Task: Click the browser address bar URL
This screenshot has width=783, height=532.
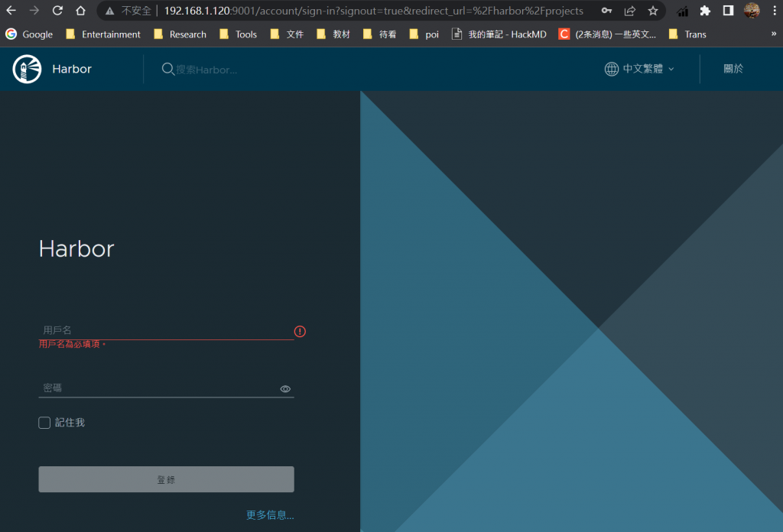Action: pyautogui.click(x=373, y=11)
